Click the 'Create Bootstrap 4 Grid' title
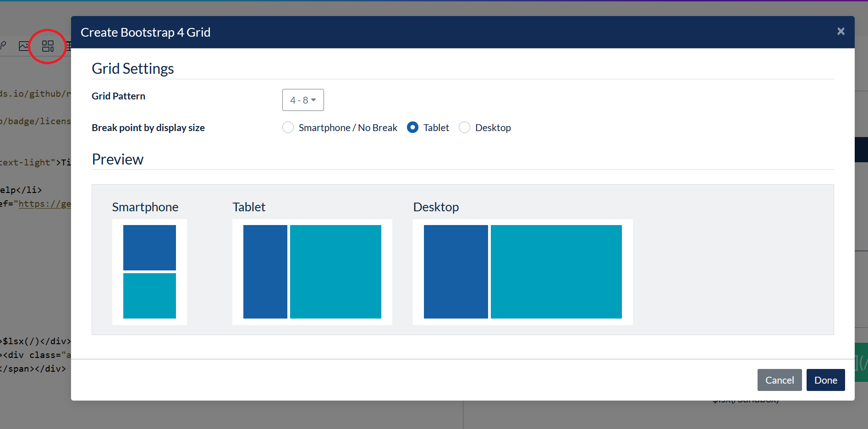Viewport: 868px width, 429px height. (145, 33)
